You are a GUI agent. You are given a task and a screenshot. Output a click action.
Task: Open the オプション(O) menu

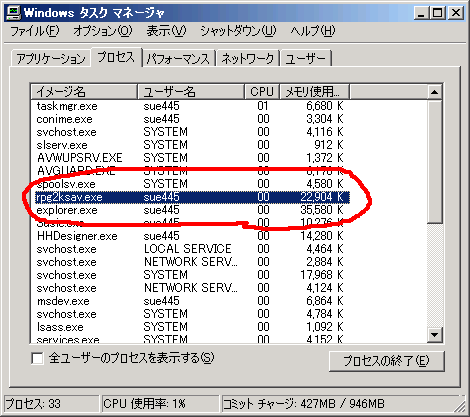pos(103,31)
